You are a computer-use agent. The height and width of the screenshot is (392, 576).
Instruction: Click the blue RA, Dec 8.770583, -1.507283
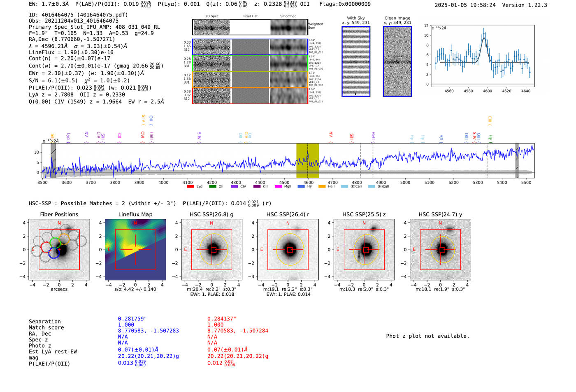(149, 331)
